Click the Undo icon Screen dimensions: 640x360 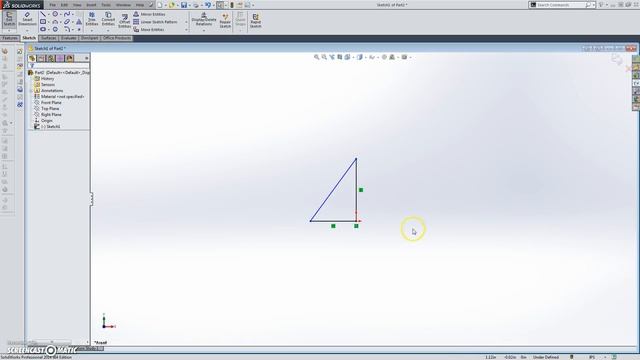click(208, 5)
